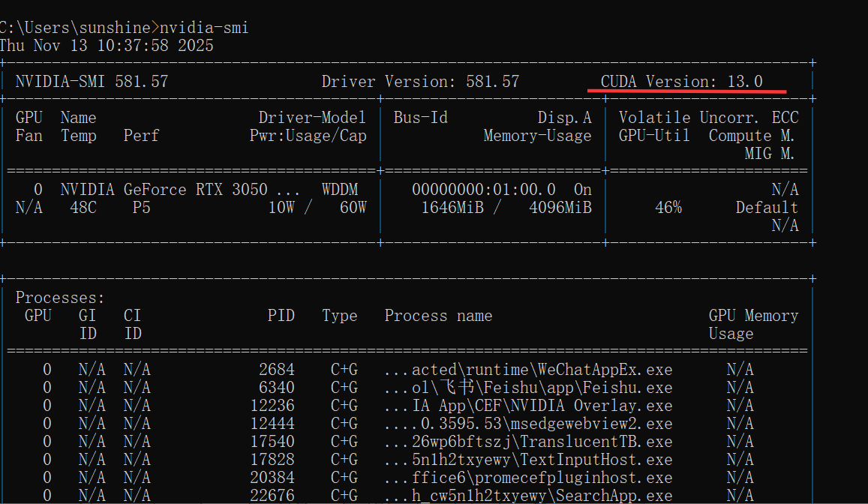Click the GPU Memory column header
868x504 pixels.
click(x=753, y=316)
